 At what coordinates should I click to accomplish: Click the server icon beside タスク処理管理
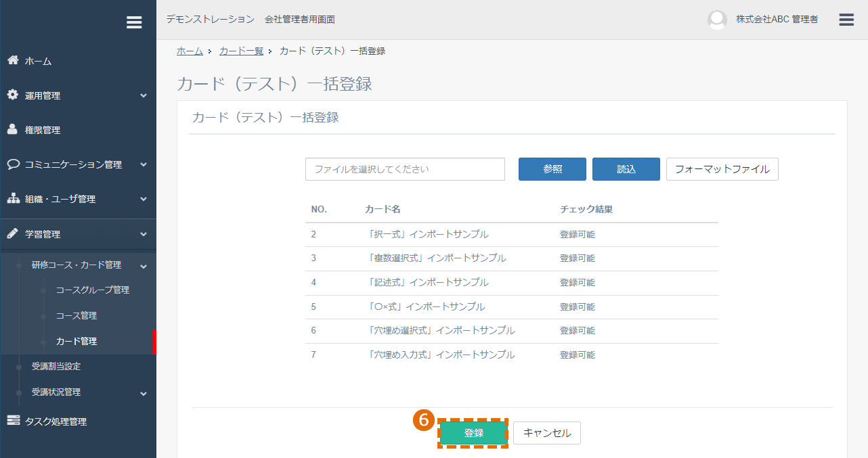tap(13, 421)
